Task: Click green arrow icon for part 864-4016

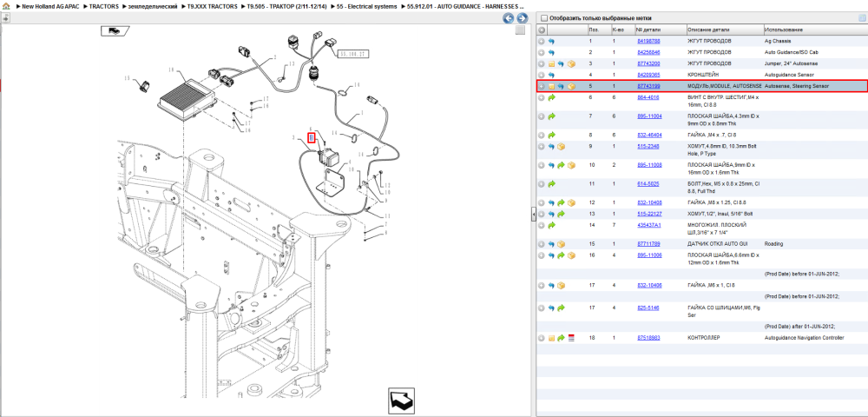Action: pos(551,97)
